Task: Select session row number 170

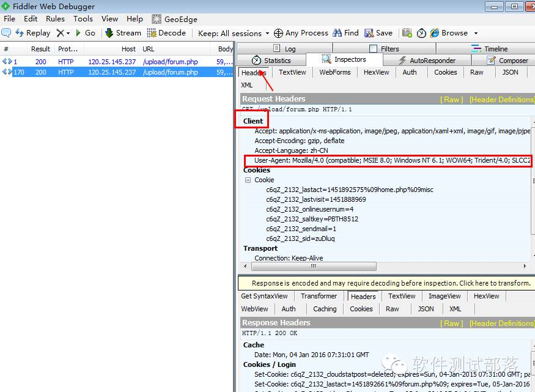Action: [117, 72]
